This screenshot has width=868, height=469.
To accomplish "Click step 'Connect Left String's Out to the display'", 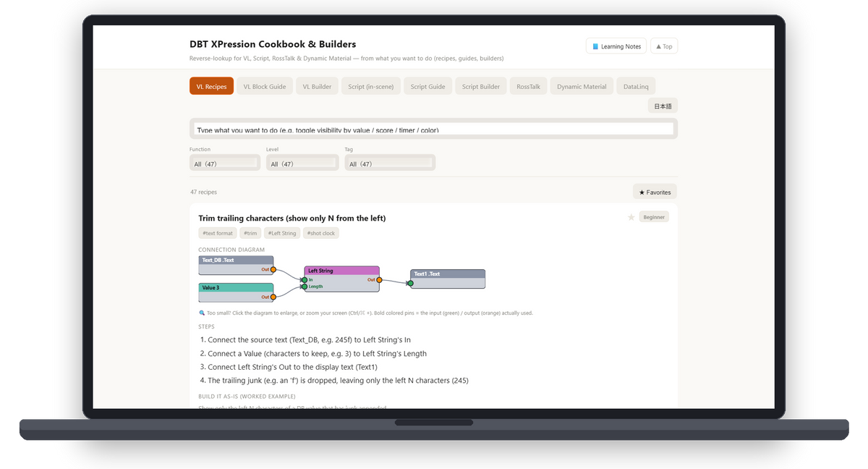I will point(292,367).
